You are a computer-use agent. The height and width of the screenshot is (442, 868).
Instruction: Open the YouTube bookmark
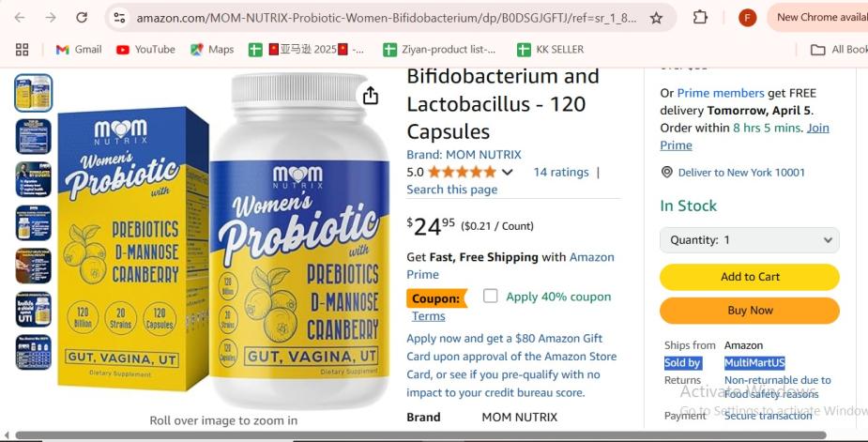tap(145, 50)
